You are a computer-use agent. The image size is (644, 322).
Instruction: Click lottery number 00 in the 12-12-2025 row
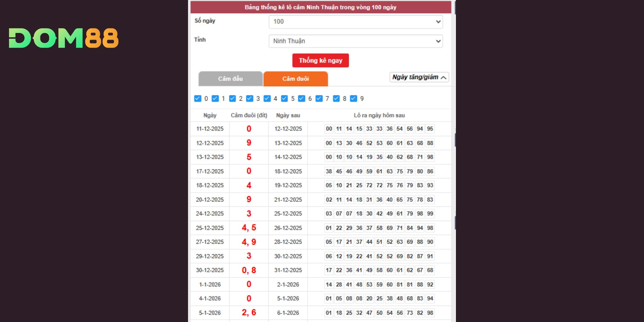pos(329,143)
